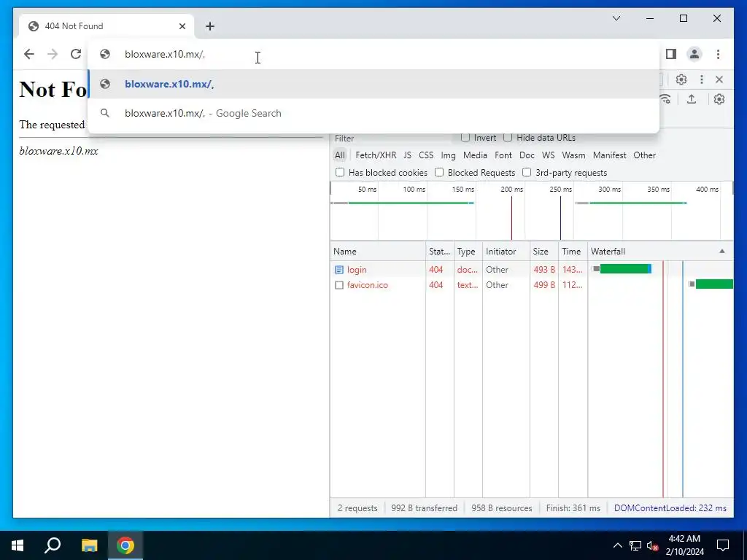Sort by the Time column header
747x560 pixels.
pos(573,252)
